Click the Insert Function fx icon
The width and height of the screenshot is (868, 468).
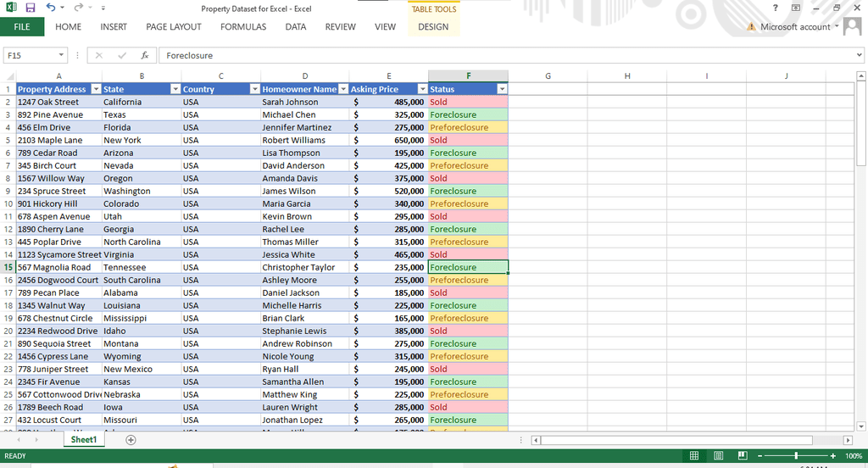[145, 56]
